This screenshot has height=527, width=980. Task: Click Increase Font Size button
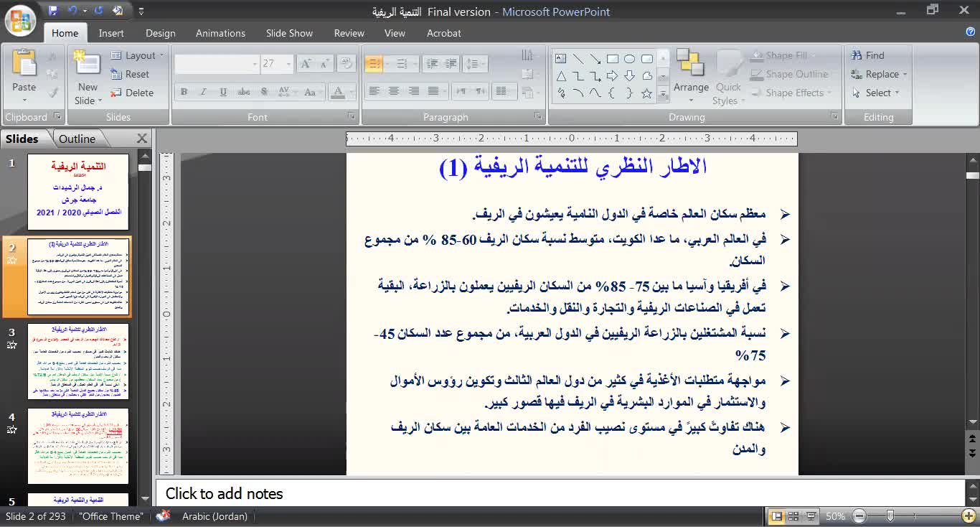pos(306,63)
